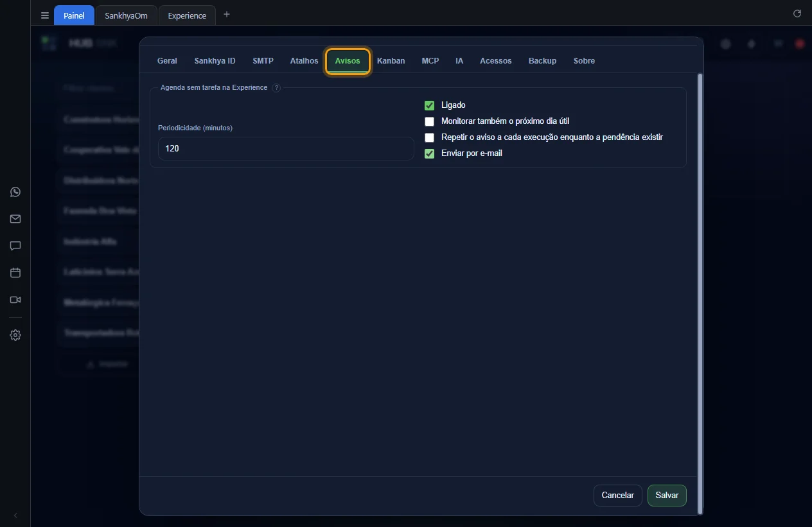Open the WhatsApp icon in the sidebar
Screen dimensions: 812x527
pyautogui.click(x=15, y=192)
